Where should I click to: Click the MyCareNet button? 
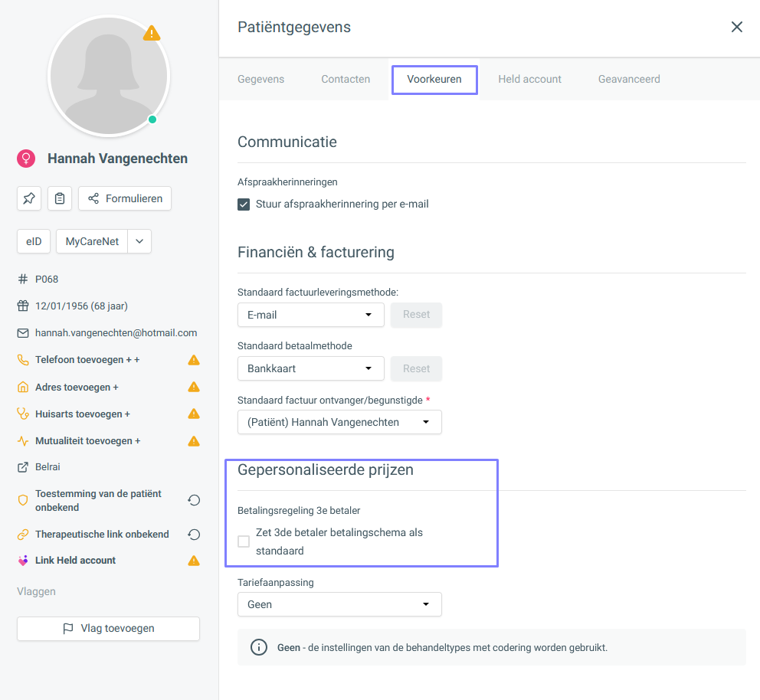(92, 241)
